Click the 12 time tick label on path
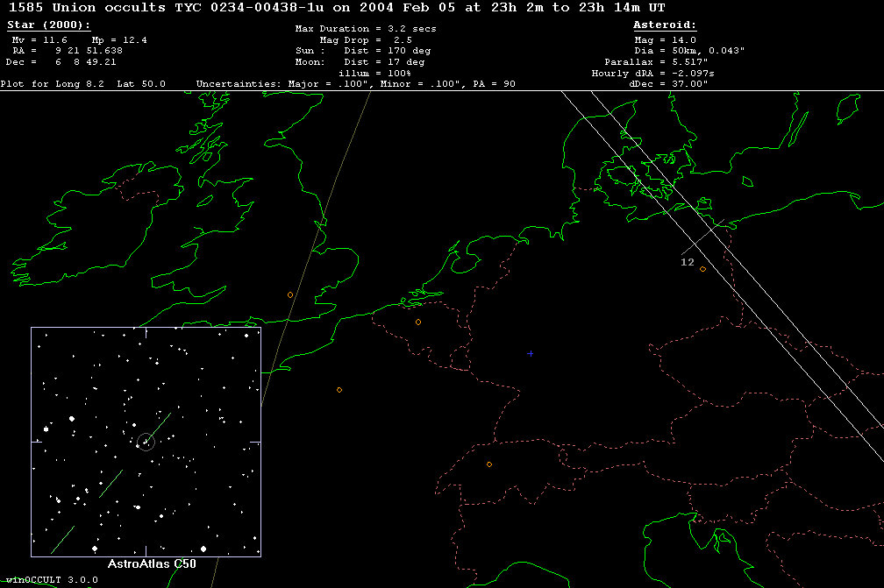The width and height of the screenshot is (884, 588). point(687,262)
